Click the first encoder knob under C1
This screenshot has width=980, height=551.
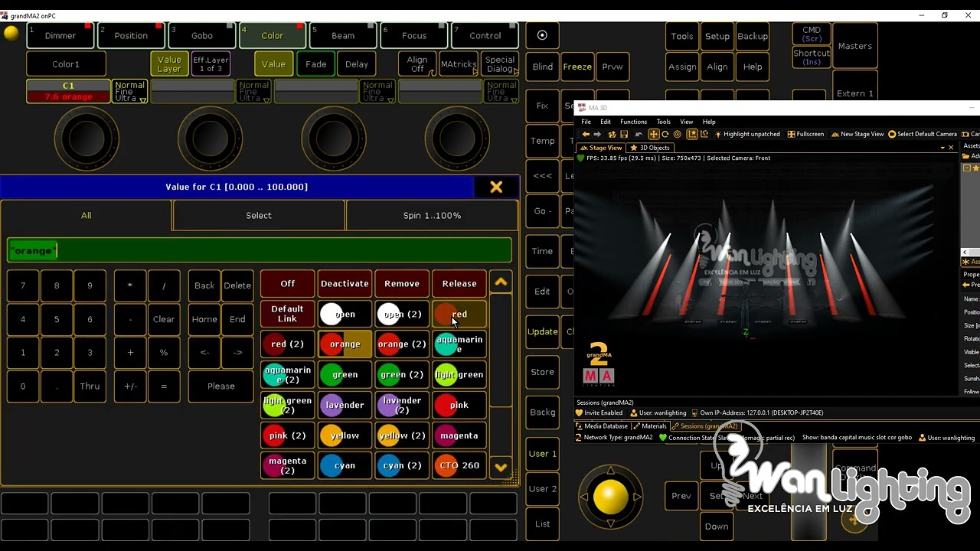[x=87, y=139]
